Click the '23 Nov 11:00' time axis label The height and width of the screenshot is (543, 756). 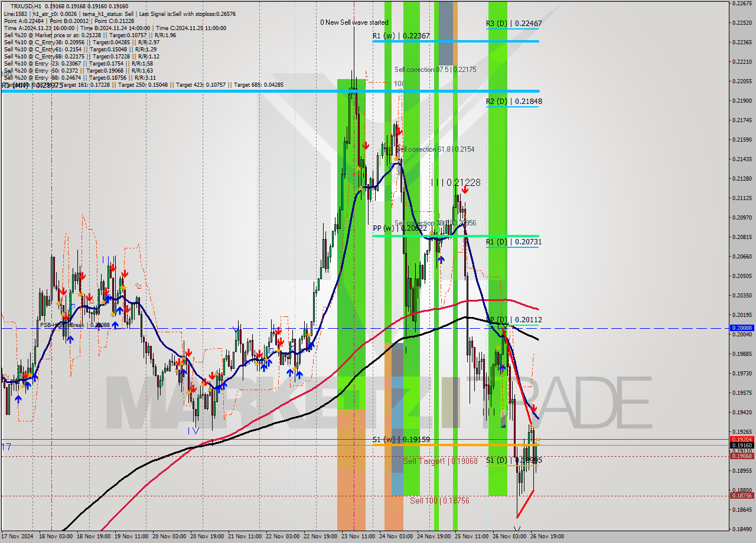pyautogui.click(x=358, y=537)
